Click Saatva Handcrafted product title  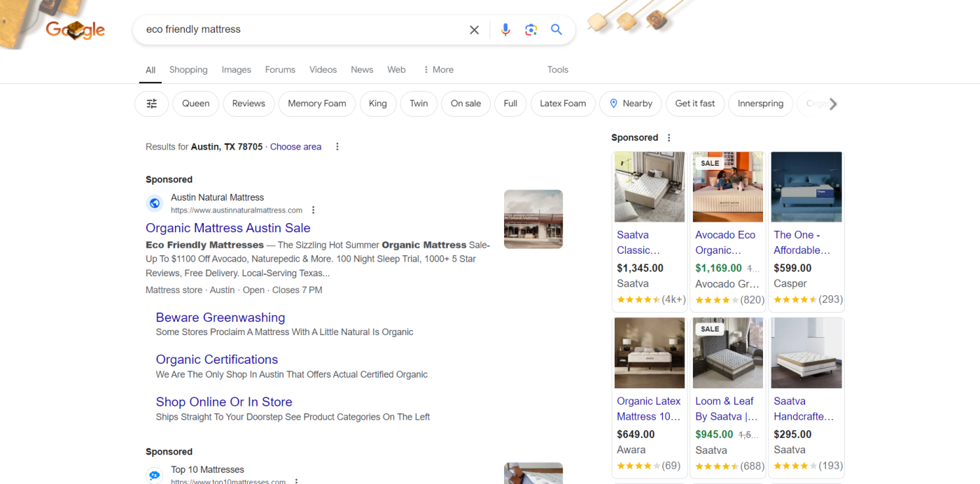(x=804, y=409)
